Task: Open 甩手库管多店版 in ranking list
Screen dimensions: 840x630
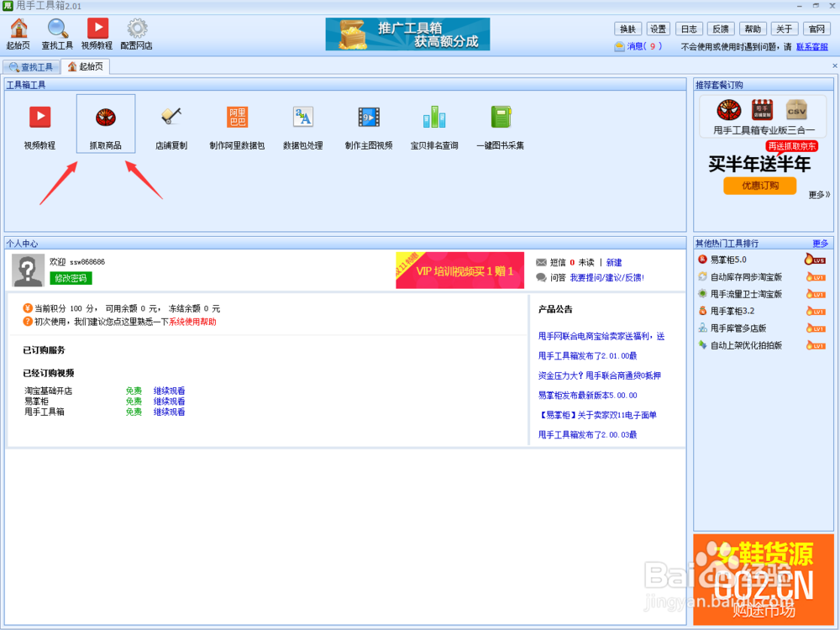Action: tap(738, 328)
